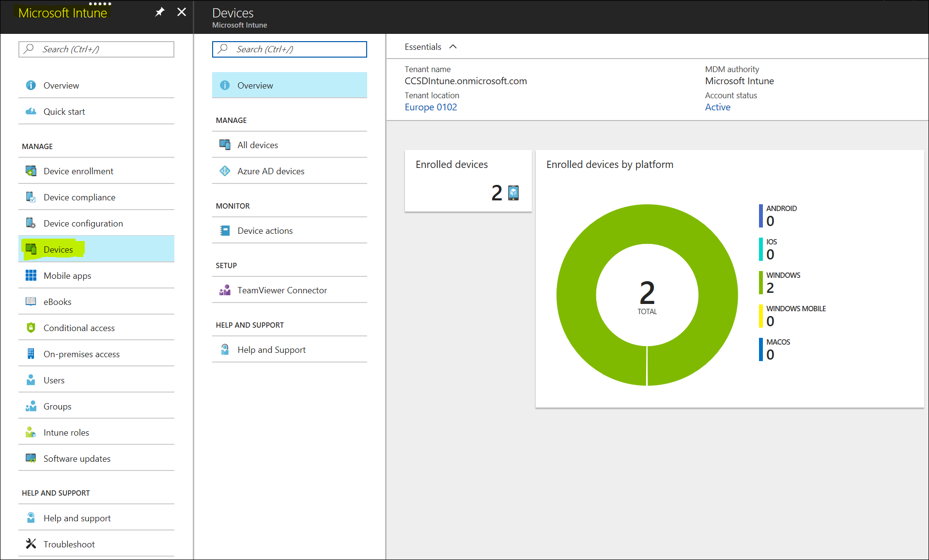The width and height of the screenshot is (929, 560).
Task: Click the Conditional access shield icon
Action: coord(31,328)
